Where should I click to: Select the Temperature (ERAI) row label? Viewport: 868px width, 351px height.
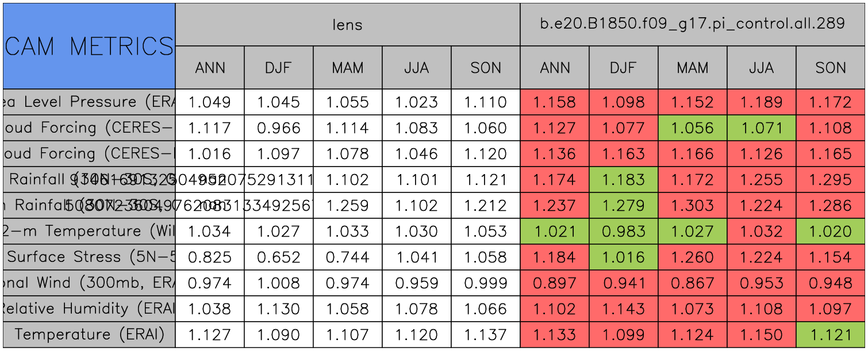[89, 335]
